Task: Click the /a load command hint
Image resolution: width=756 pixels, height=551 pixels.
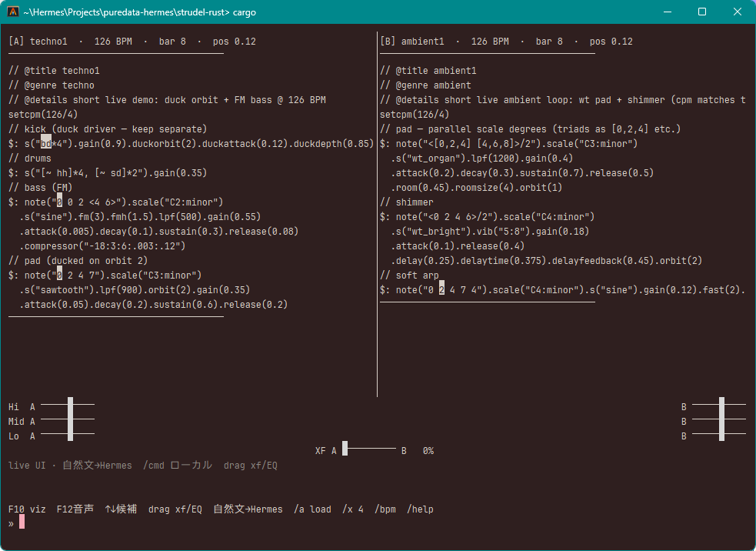Action: (312, 509)
